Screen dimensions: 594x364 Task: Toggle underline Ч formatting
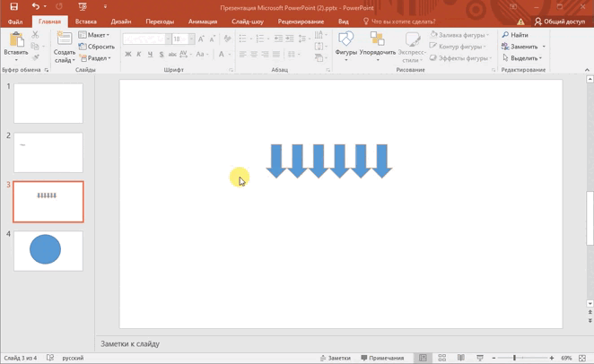point(150,55)
